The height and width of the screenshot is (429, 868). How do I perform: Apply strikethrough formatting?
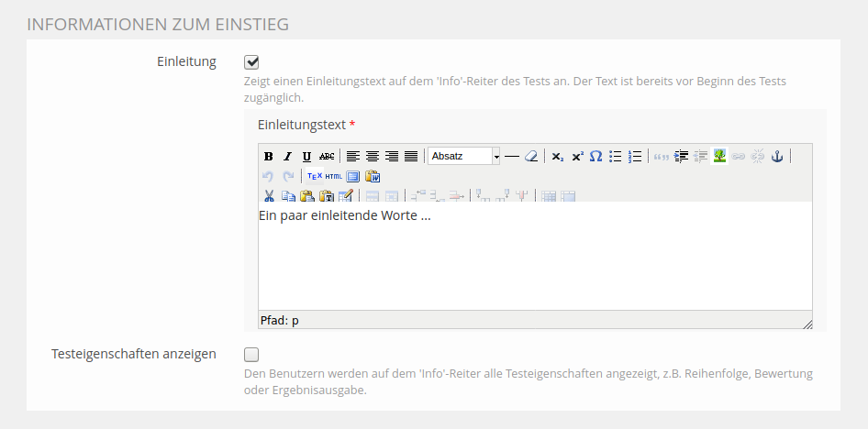[327, 157]
